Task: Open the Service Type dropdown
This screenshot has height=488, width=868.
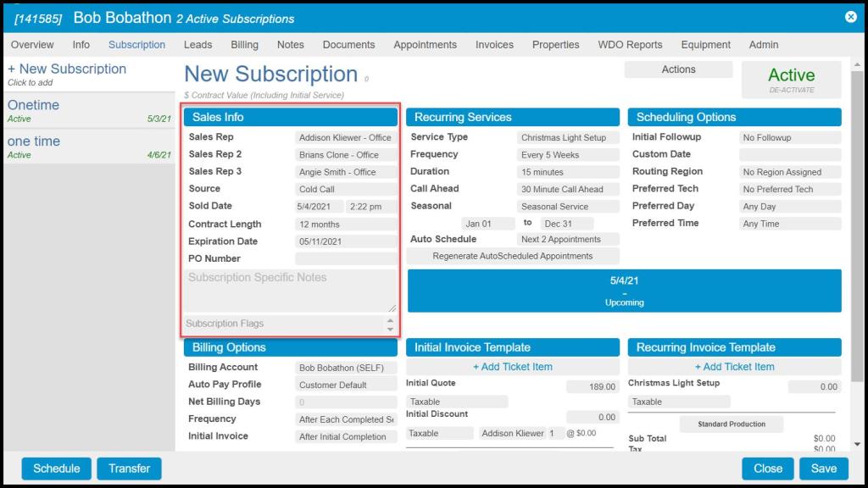Action: click(x=568, y=137)
